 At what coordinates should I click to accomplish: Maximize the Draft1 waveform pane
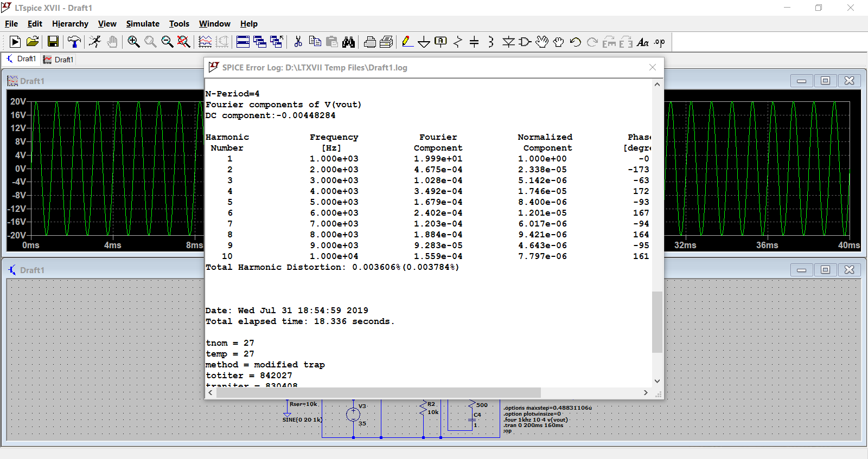pos(825,81)
